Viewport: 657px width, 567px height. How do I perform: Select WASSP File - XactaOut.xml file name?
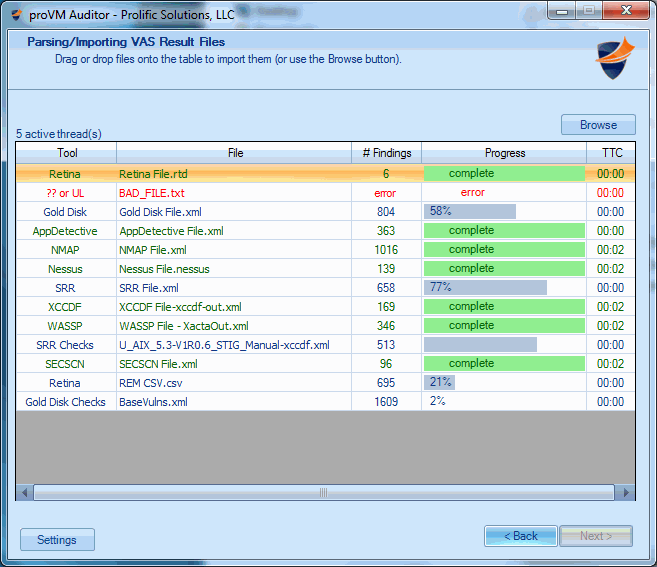click(x=184, y=326)
